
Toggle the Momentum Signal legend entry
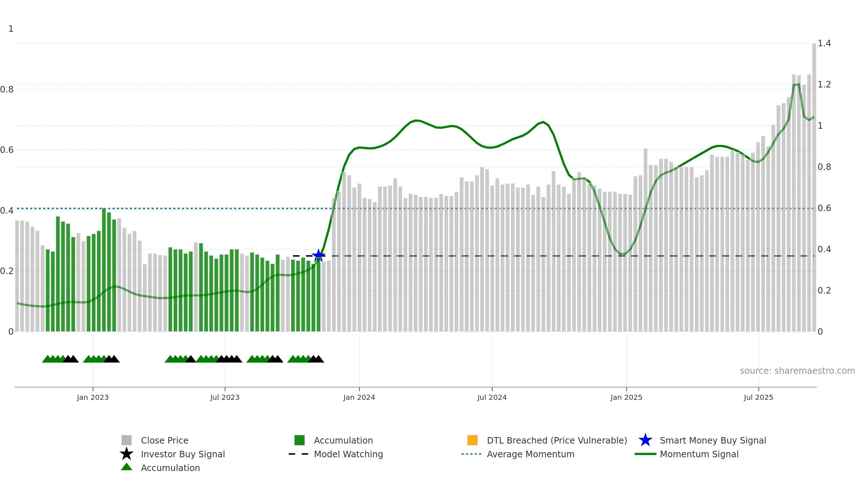(x=699, y=454)
